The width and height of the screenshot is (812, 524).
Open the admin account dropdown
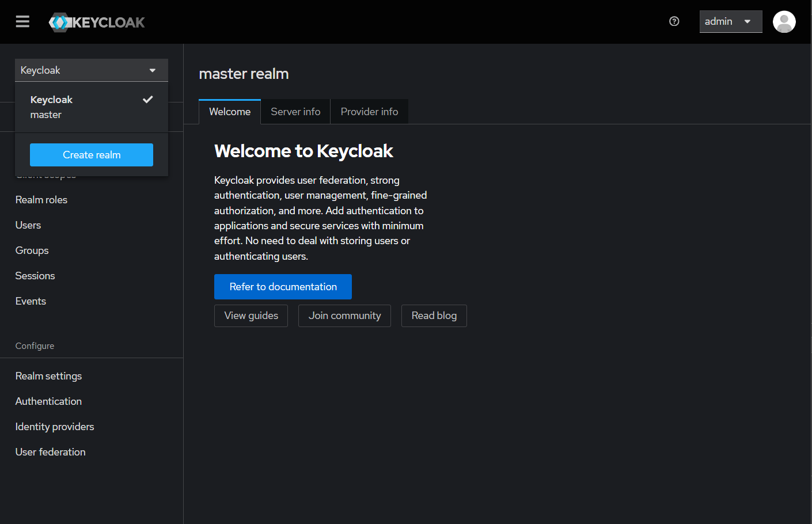tap(731, 21)
